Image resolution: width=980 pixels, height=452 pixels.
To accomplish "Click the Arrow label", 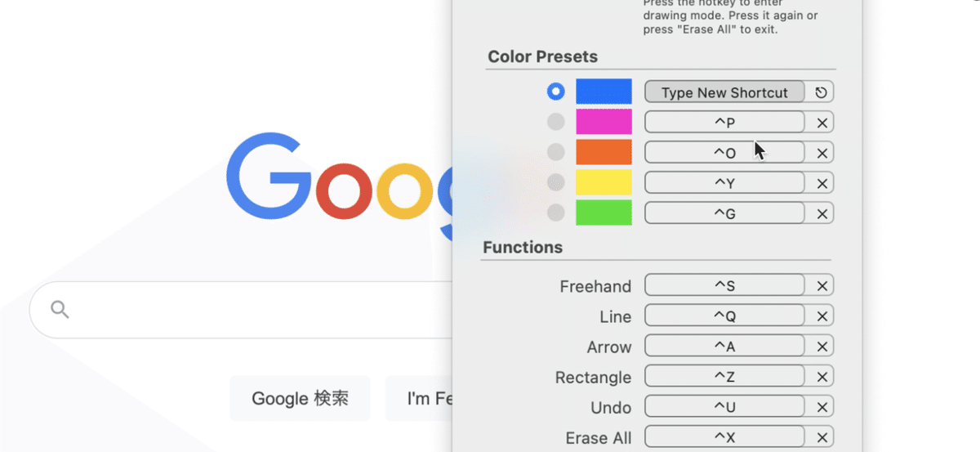I will click(x=609, y=347).
